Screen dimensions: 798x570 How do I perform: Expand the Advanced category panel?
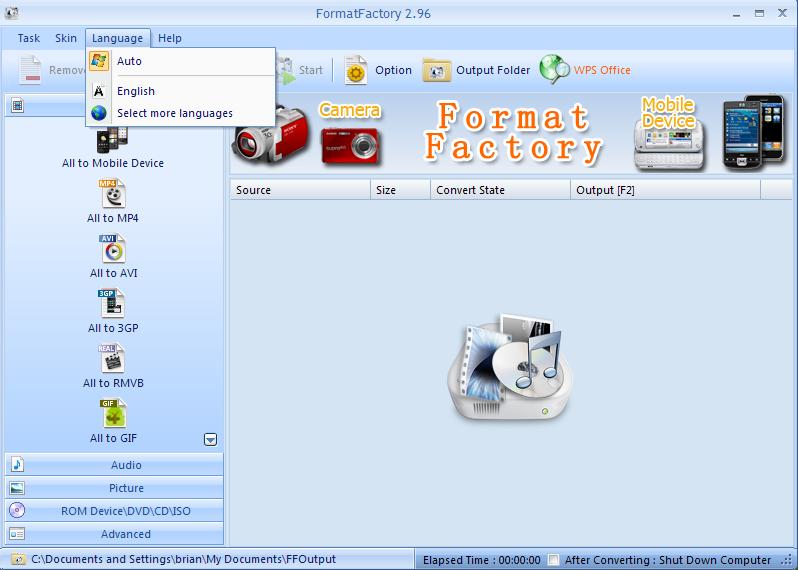[x=114, y=534]
